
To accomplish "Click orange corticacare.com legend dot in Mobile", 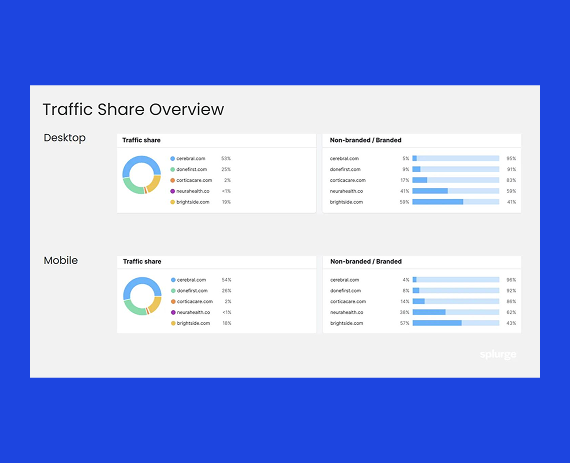I will (173, 301).
